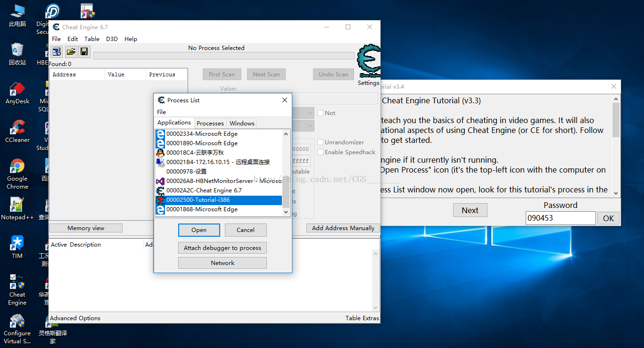Open Advanced Options in the status bar

point(75,318)
